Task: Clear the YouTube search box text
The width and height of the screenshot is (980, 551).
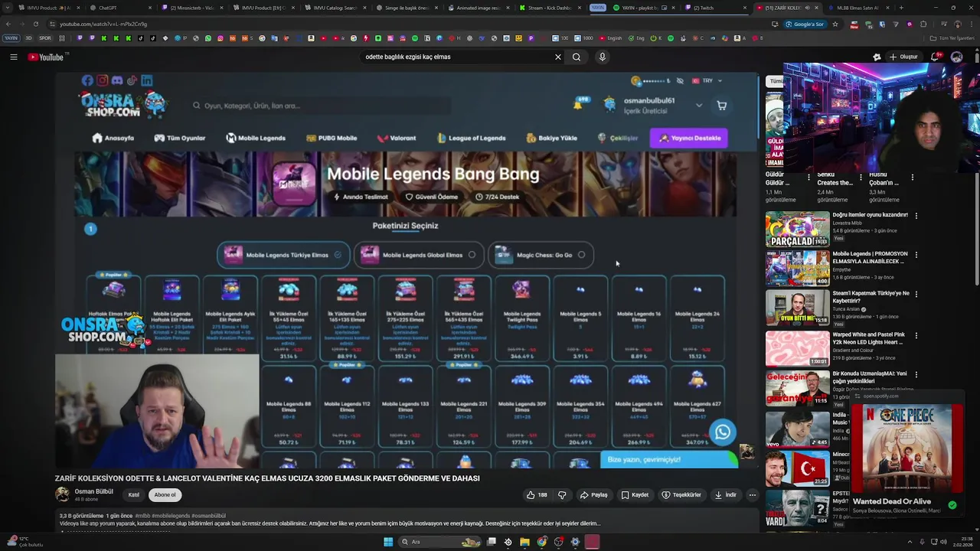Action: (557, 57)
